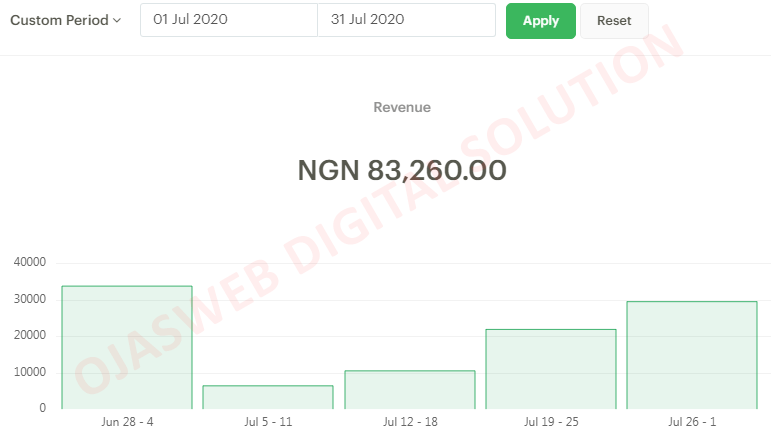Click the 10000 y-axis label
This screenshot has width=771, height=445.
(30, 372)
